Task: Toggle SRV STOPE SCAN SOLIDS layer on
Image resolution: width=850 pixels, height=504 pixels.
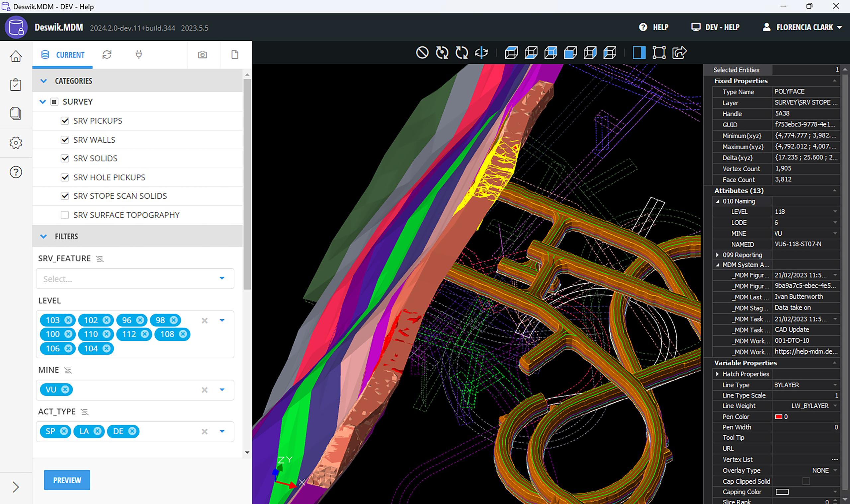Action: pos(65,196)
